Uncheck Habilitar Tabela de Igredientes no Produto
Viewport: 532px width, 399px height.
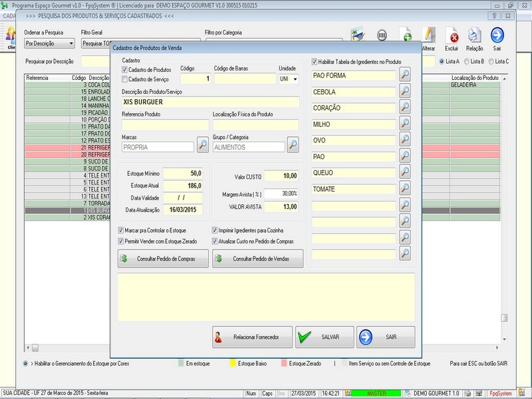[315, 62]
